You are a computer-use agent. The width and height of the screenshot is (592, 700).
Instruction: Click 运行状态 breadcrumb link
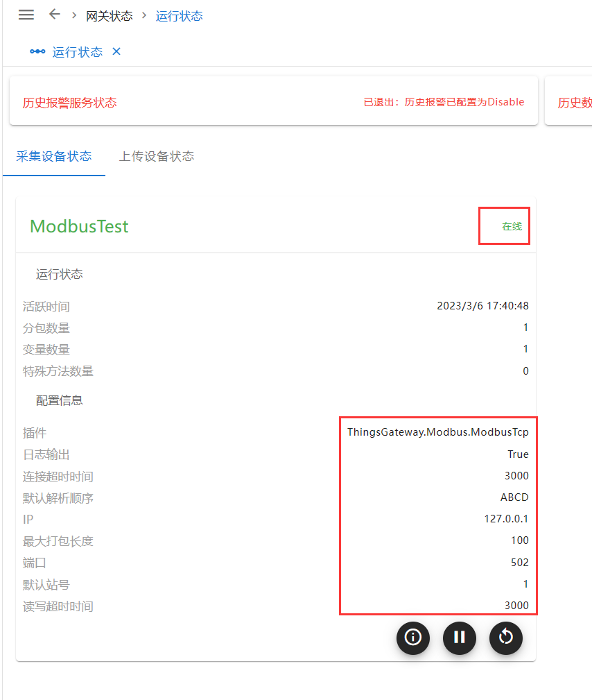point(180,16)
